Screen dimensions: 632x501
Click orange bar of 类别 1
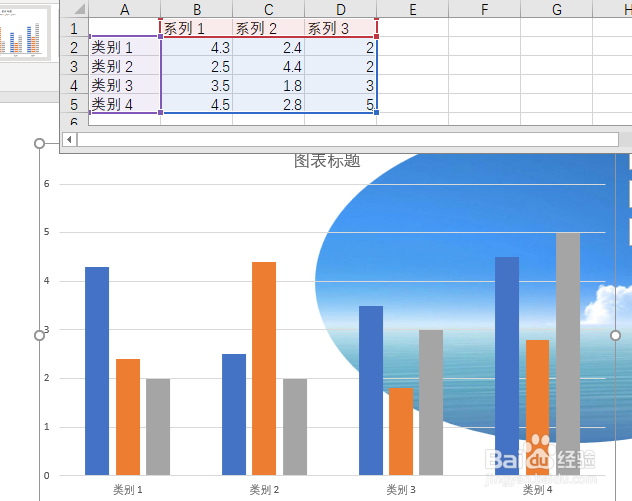click(x=128, y=417)
